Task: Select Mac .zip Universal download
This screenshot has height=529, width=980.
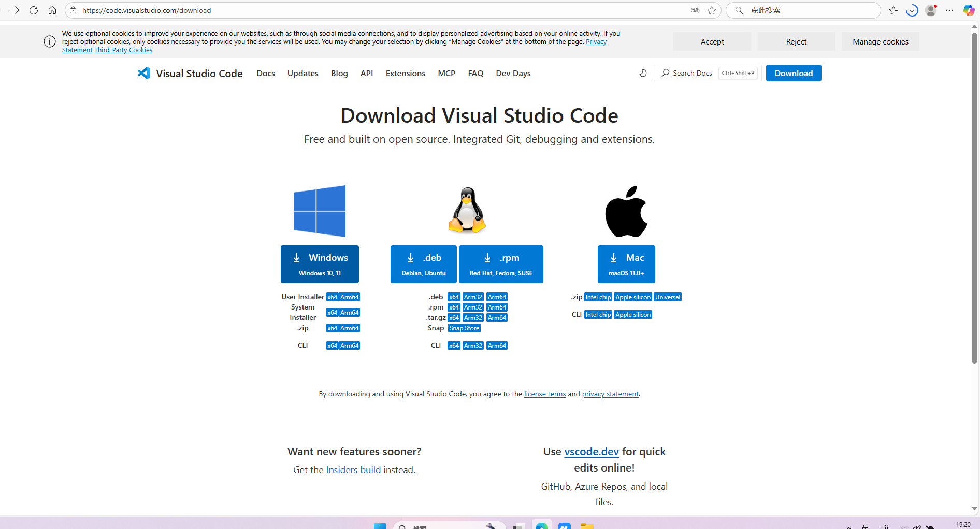Action: [668, 297]
